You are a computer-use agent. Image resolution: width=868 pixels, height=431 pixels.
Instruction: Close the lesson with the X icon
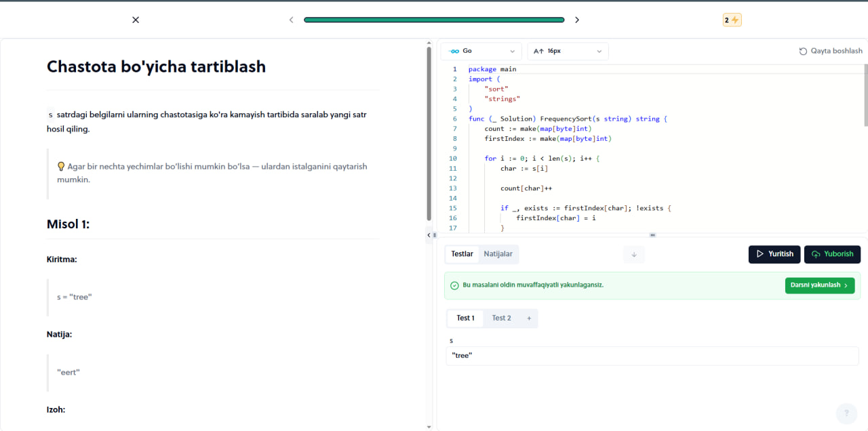136,20
